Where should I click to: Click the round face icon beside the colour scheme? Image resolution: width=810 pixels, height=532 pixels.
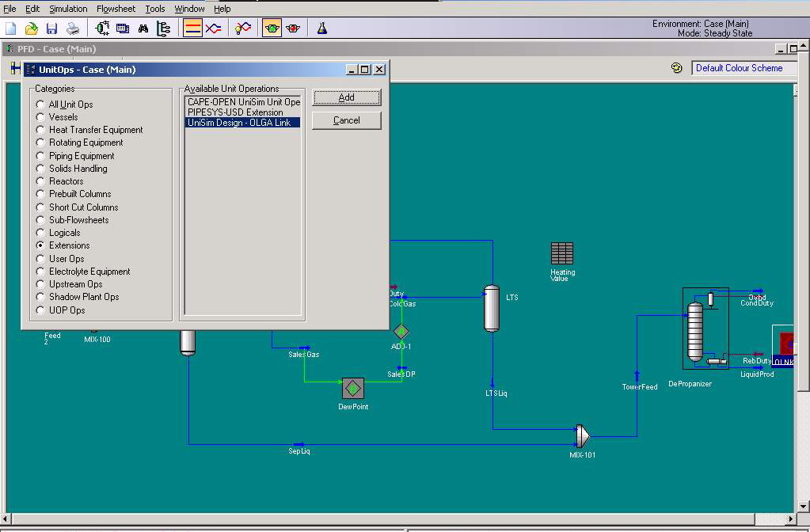point(677,67)
